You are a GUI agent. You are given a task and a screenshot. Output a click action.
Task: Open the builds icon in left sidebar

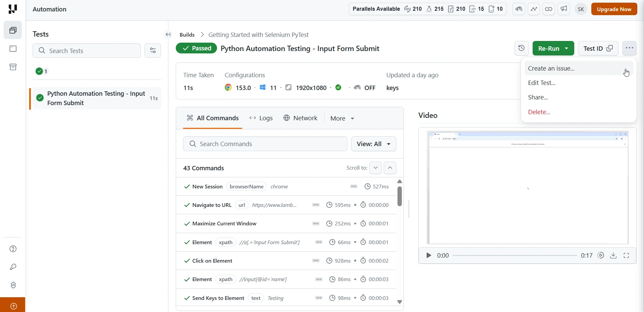13,30
